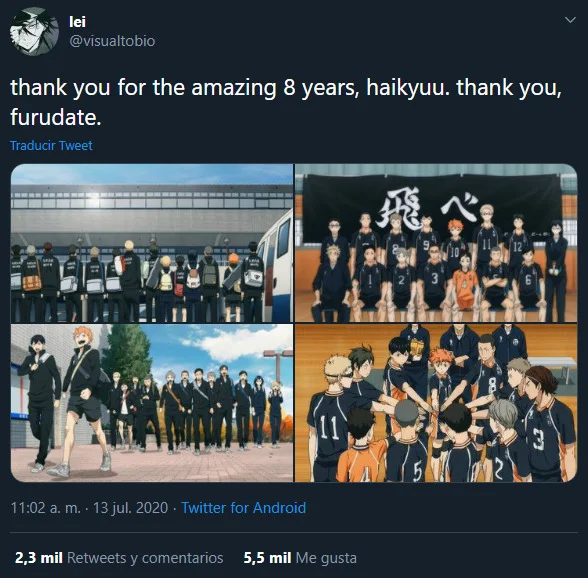Open the 'Twitter for Android' source link

pos(244,508)
